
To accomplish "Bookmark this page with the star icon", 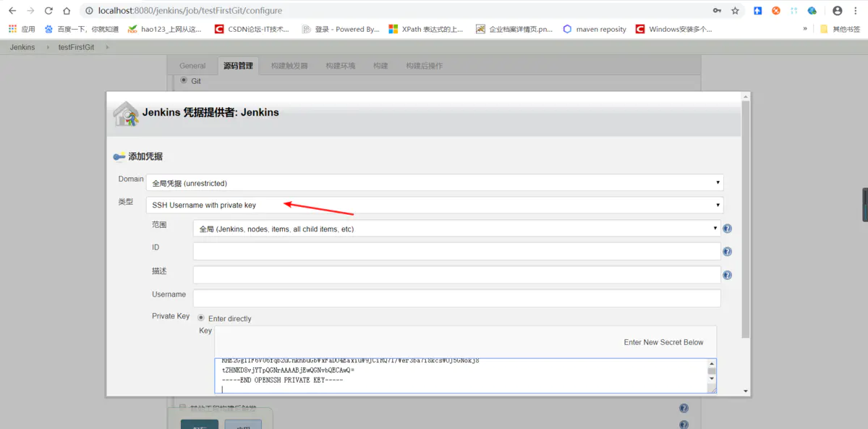I will [736, 11].
